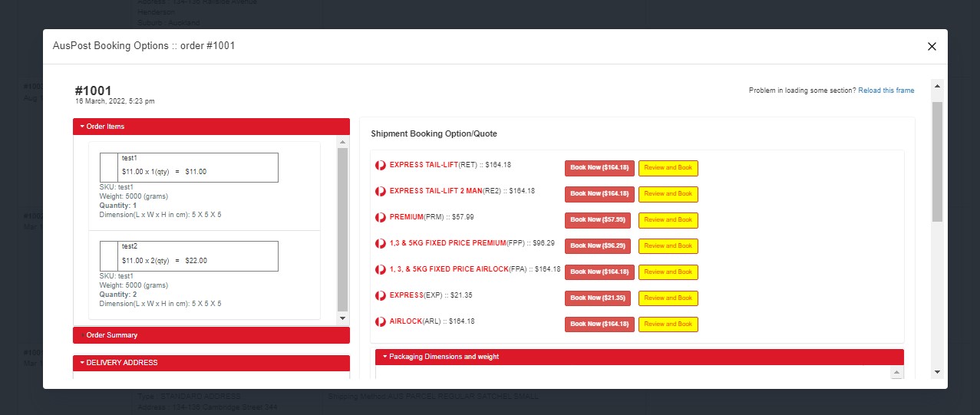Click the 'Quantity: 2' text under test2
The image size is (980, 415).
118,295
